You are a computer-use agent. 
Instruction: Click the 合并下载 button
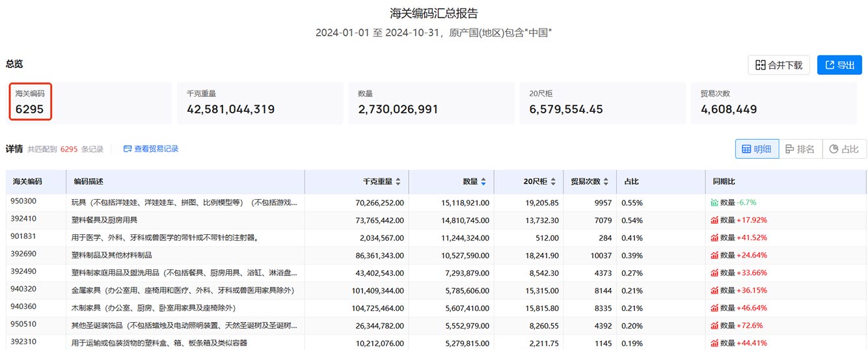[x=778, y=64]
